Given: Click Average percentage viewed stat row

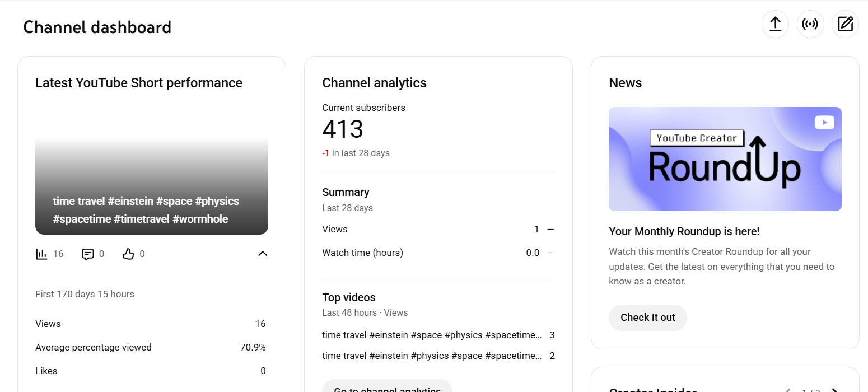Looking at the screenshot, I should tap(150, 347).
